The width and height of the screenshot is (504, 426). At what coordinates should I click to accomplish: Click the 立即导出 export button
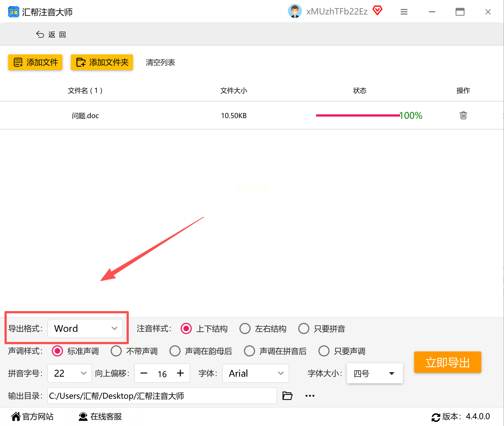point(447,362)
